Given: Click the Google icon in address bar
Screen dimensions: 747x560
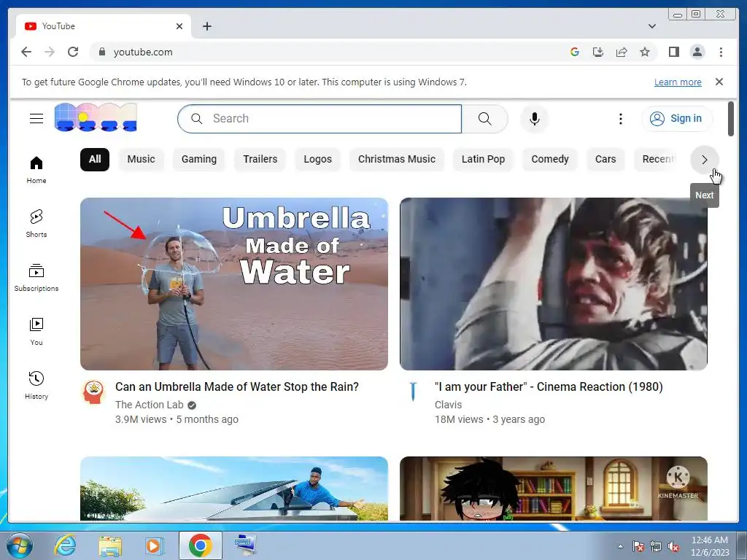Looking at the screenshot, I should (x=575, y=52).
